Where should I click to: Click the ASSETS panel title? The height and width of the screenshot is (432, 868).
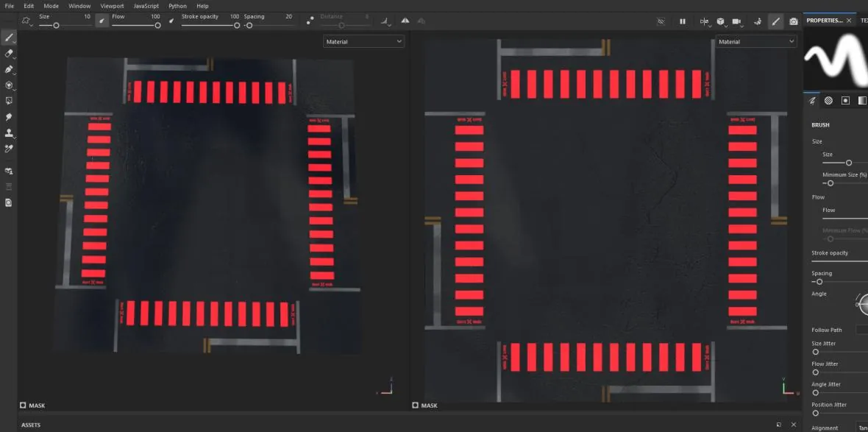coord(31,425)
